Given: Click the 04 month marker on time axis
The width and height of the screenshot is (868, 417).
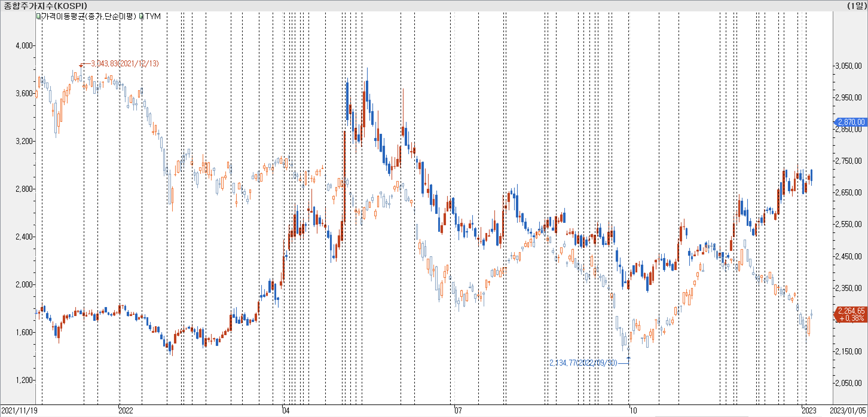Looking at the screenshot, I should 286,411.
